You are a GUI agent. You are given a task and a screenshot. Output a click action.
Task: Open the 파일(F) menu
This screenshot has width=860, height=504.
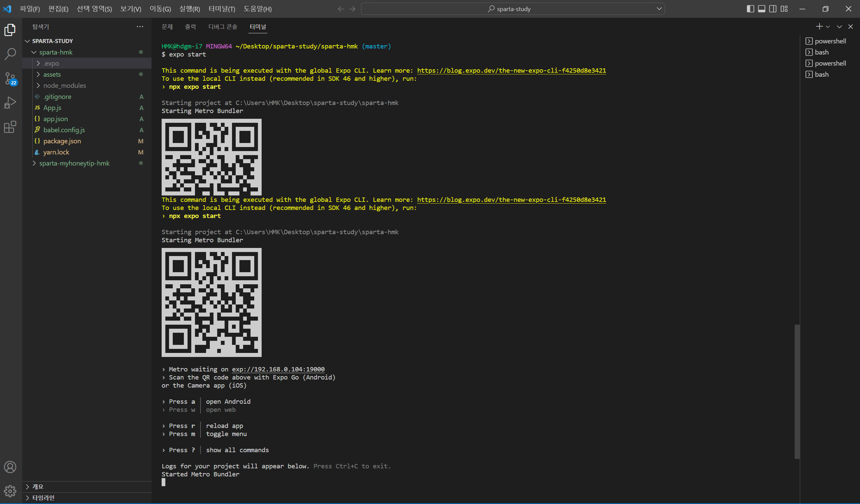point(30,9)
